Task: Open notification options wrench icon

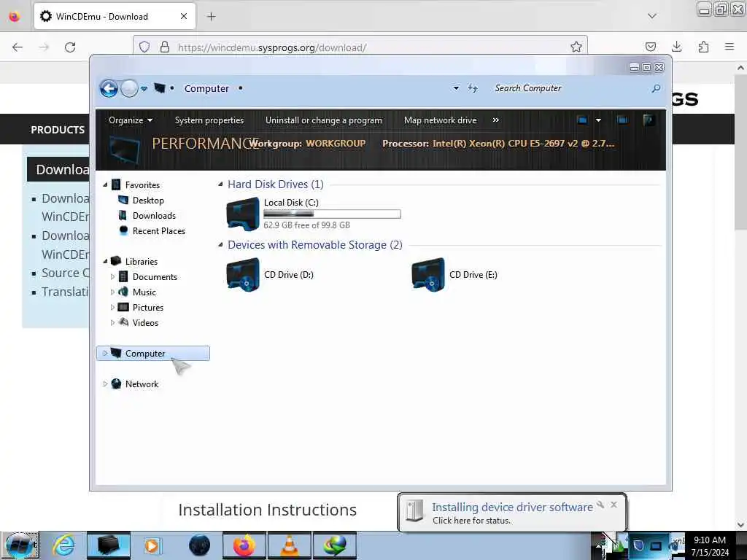Action: [x=600, y=505]
